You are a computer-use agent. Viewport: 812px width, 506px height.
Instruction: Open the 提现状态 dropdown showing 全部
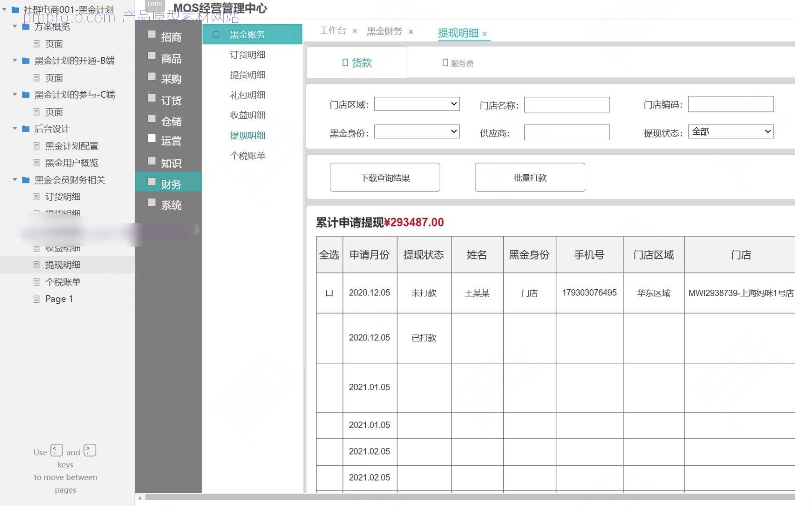(x=730, y=131)
